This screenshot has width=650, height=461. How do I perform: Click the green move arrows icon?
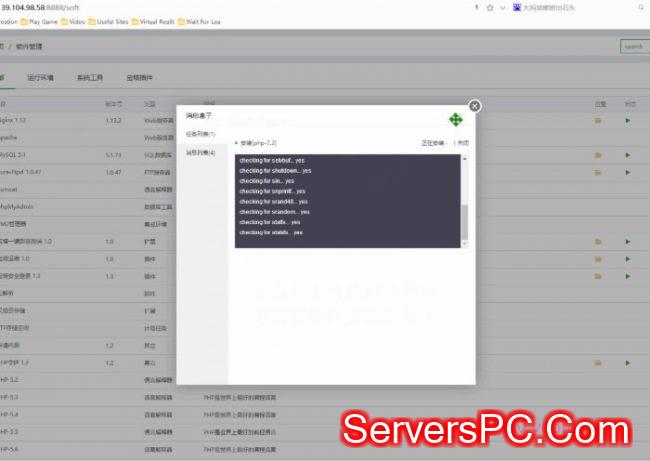click(455, 120)
